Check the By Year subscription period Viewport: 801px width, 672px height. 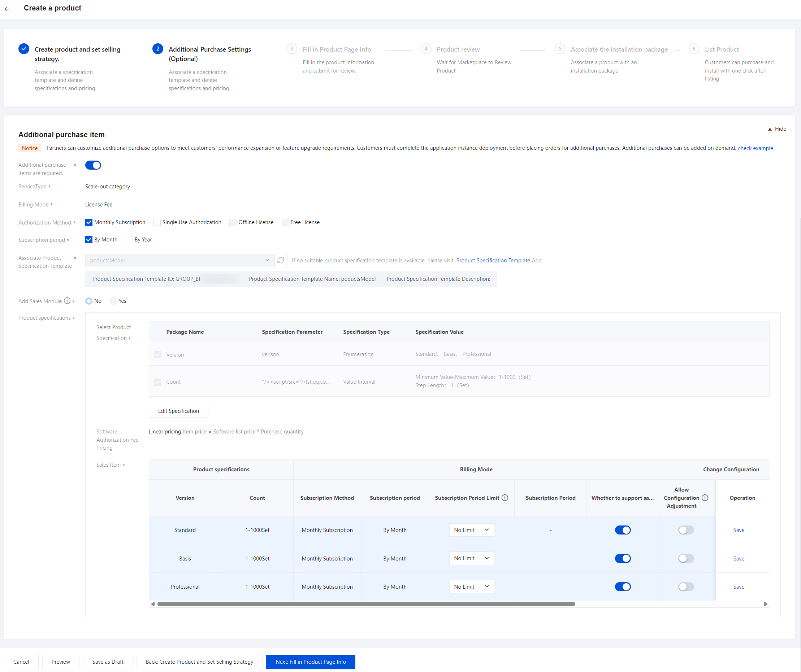129,240
